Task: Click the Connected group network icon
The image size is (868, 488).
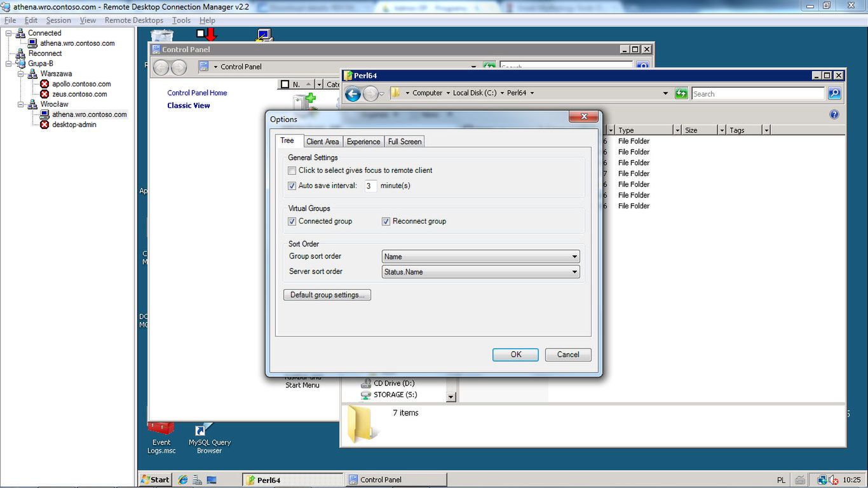Action: 20,33
